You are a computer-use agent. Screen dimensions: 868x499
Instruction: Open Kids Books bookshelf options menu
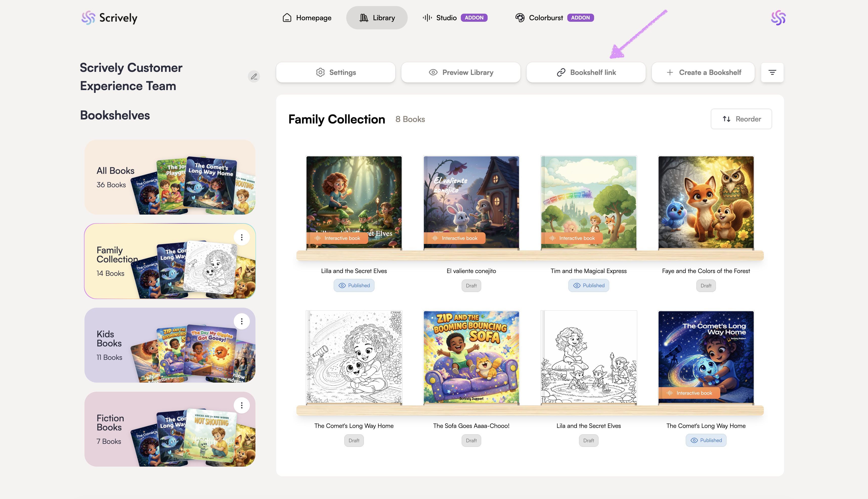[242, 321]
